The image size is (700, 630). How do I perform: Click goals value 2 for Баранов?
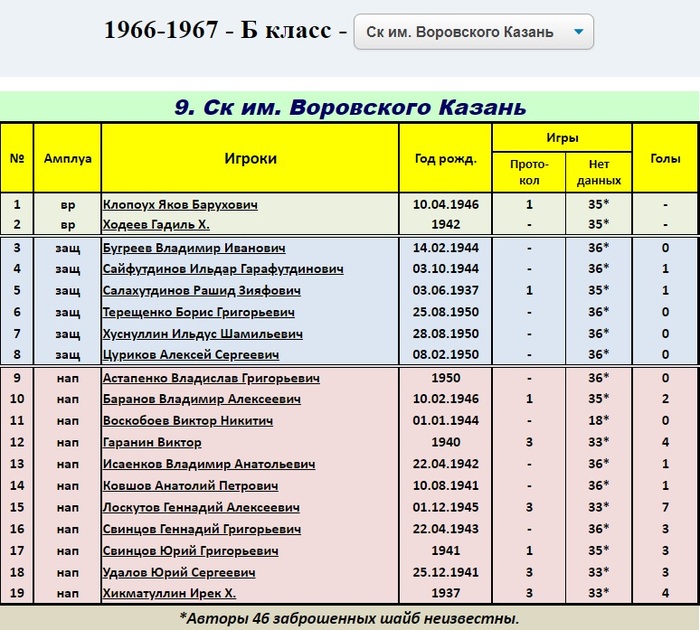665,399
